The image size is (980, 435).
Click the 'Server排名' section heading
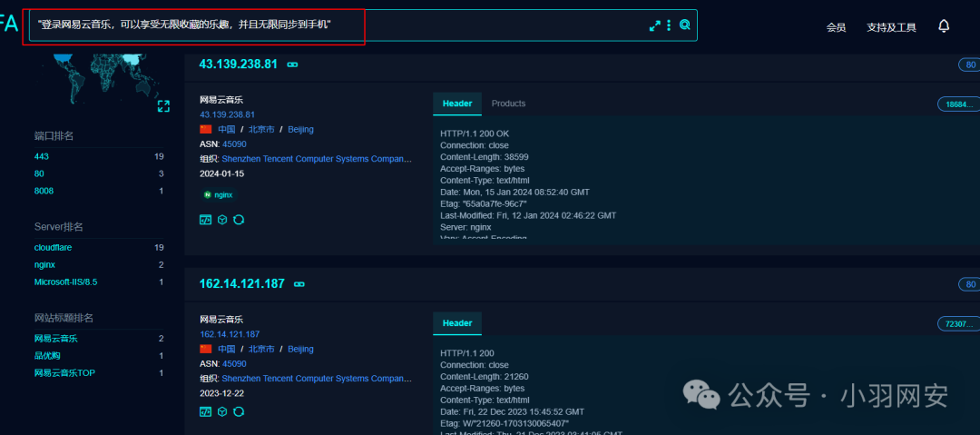58,226
